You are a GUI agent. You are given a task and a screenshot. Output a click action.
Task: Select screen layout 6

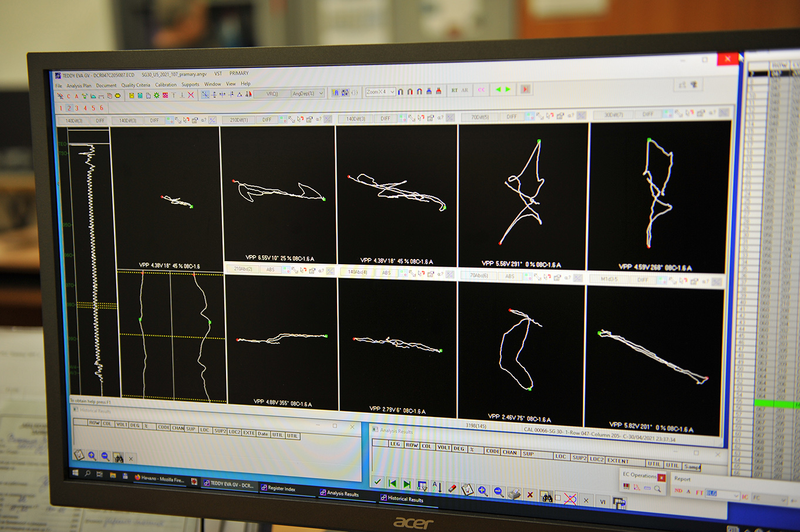pos(102,107)
